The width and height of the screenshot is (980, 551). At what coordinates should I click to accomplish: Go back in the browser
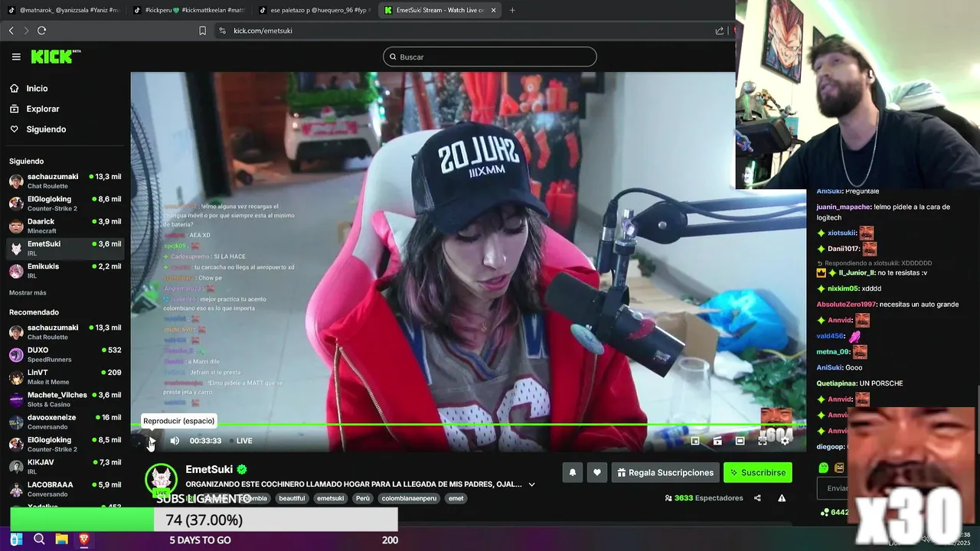point(11,31)
